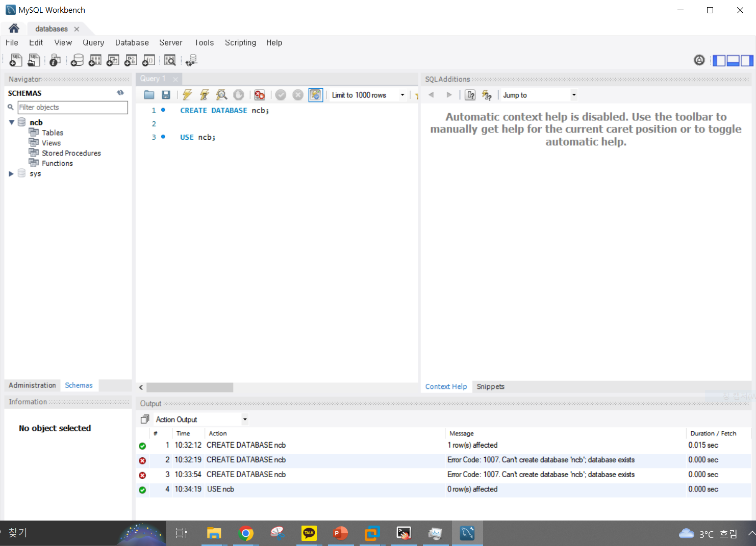Screen dimensions: 756x546
Task: Toggle the right sidebar panel visibility
Action: (747, 61)
